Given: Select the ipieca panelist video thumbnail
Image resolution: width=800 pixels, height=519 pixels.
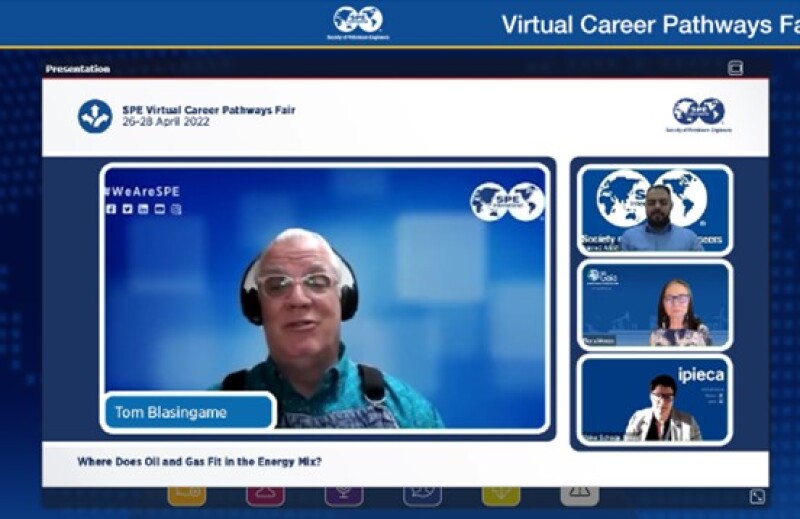Looking at the screenshot, I should [655, 399].
